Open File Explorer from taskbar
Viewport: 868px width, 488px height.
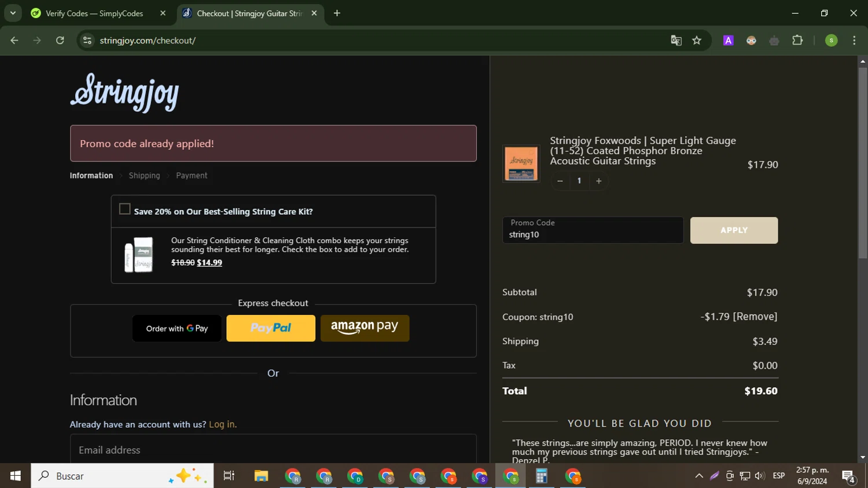pos(261,476)
